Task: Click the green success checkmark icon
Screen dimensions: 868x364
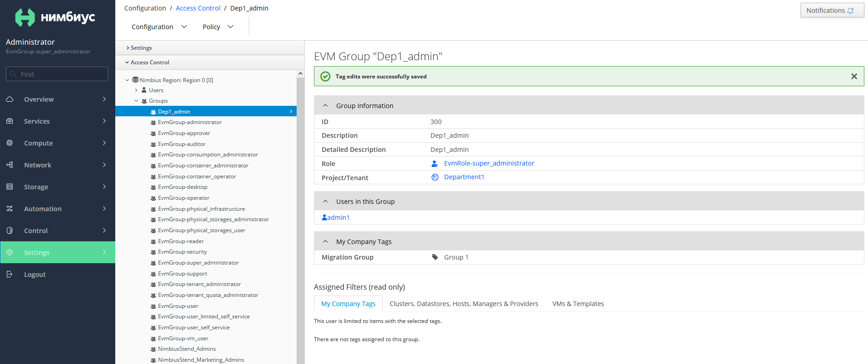Action: (325, 76)
